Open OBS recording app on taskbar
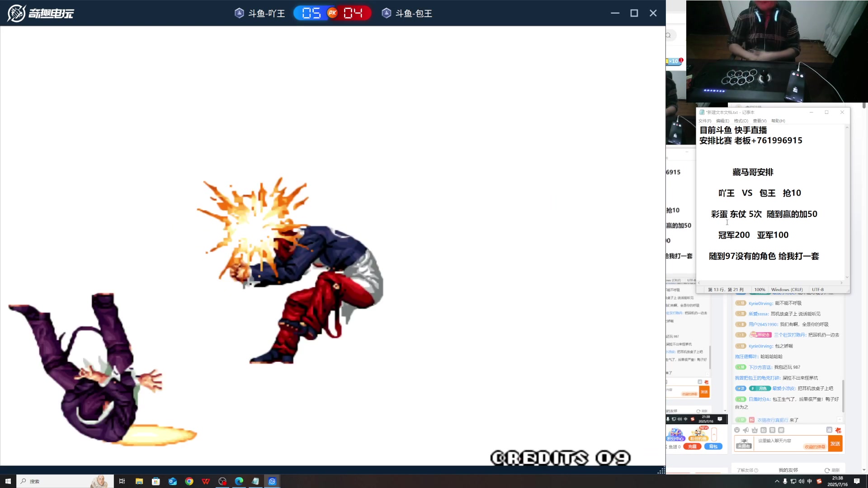 tap(222, 481)
